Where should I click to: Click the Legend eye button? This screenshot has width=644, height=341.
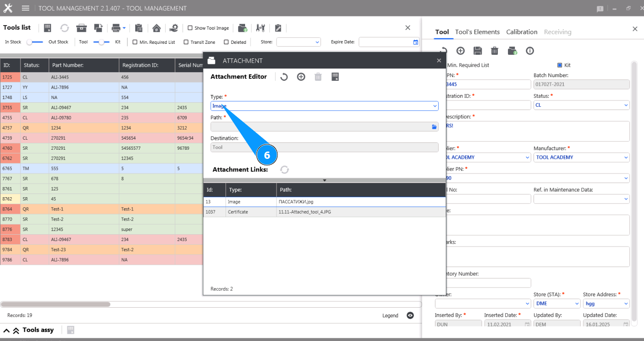(x=410, y=315)
